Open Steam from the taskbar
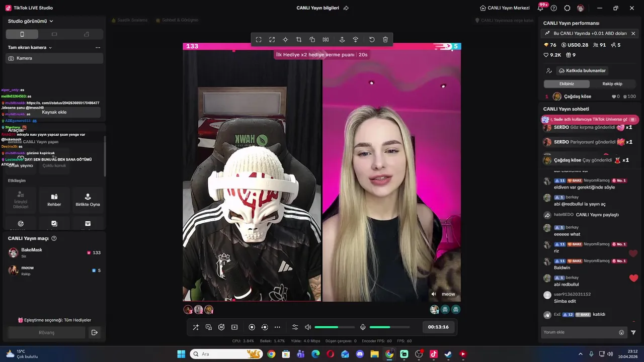Screen dimensions: 644x362 tap(448, 354)
